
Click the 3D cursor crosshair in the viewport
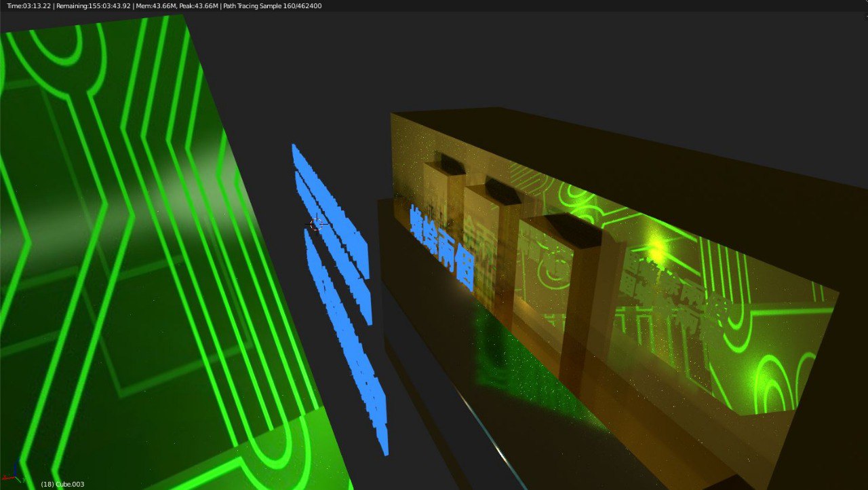316,224
